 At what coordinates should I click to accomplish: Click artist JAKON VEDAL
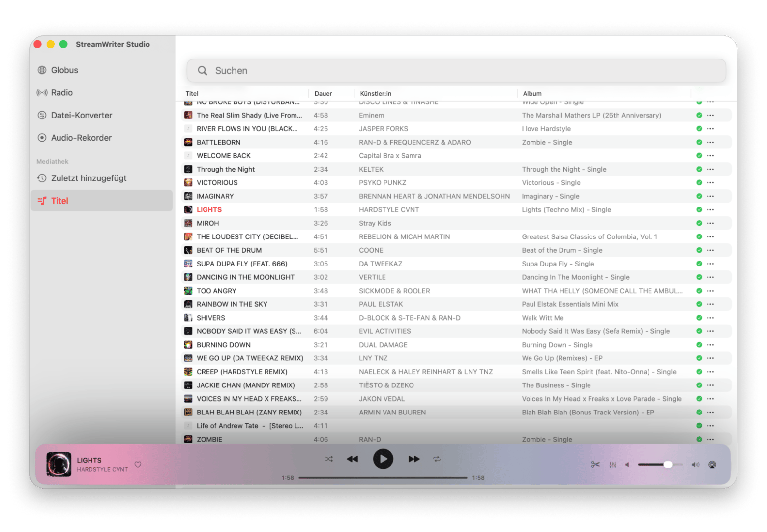[x=382, y=399]
